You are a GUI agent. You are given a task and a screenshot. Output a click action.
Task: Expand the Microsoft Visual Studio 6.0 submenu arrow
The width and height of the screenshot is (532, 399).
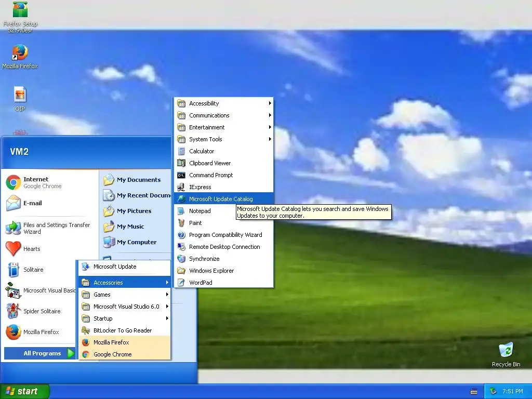[167, 307]
